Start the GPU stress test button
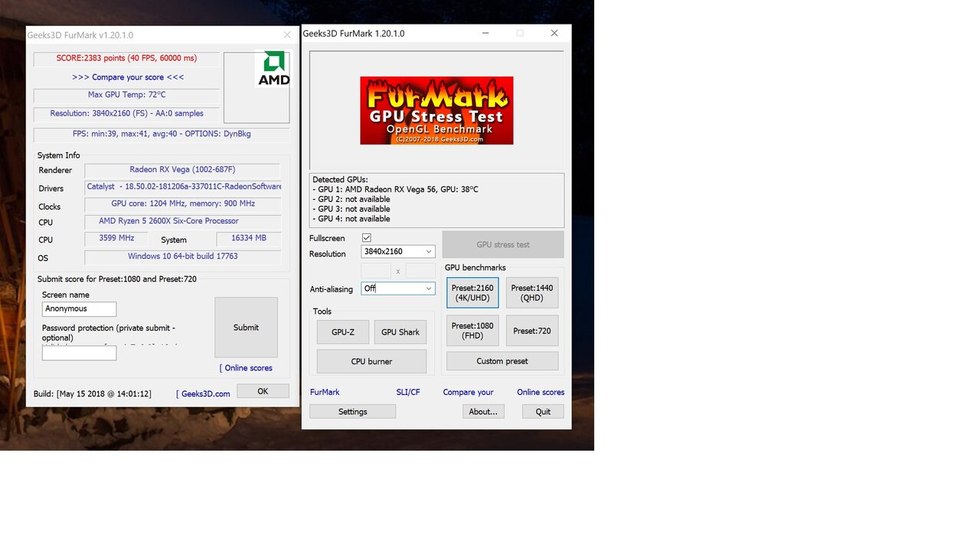Viewport: 980px width, 551px height. pos(503,245)
